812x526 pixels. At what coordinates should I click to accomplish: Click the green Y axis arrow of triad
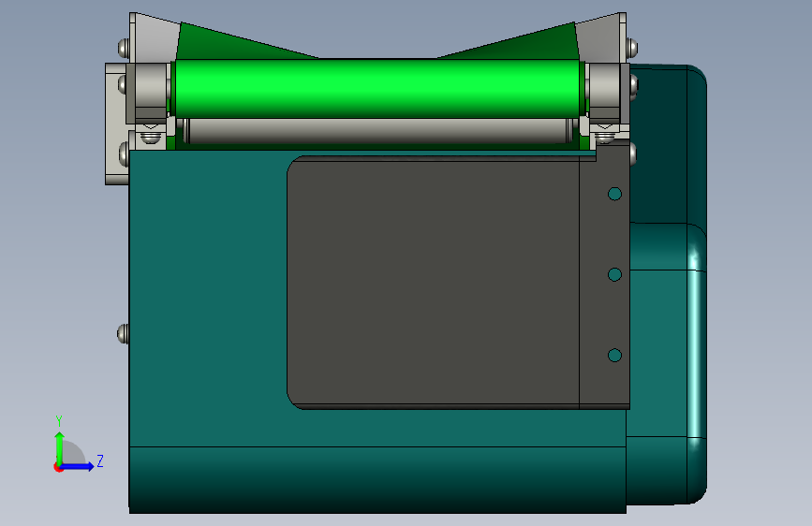click(59, 447)
